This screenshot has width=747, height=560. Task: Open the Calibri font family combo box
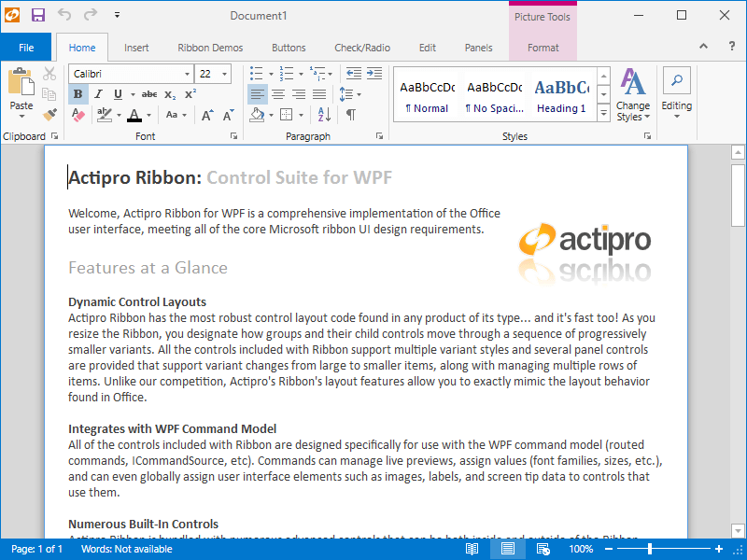click(x=131, y=74)
